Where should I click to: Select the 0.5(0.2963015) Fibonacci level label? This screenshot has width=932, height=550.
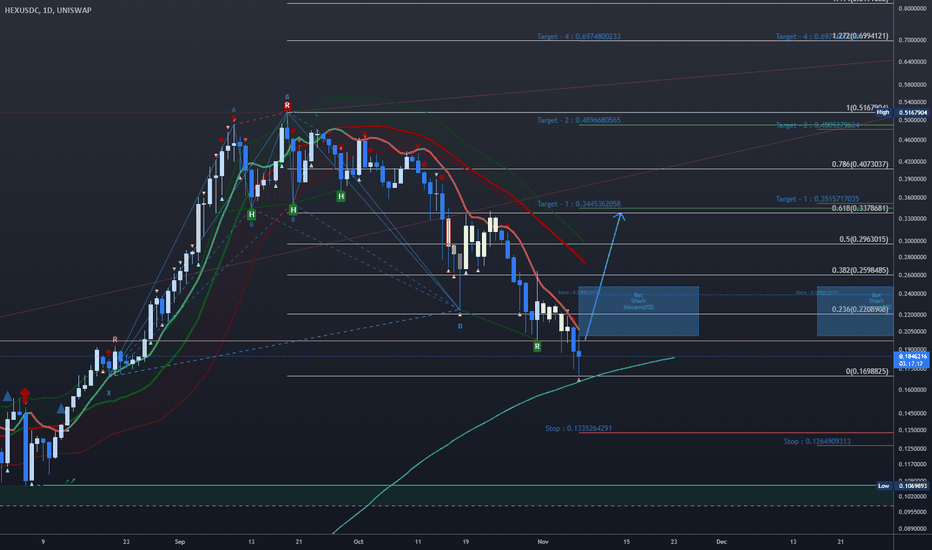pyautogui.click(x=864, y=239)
